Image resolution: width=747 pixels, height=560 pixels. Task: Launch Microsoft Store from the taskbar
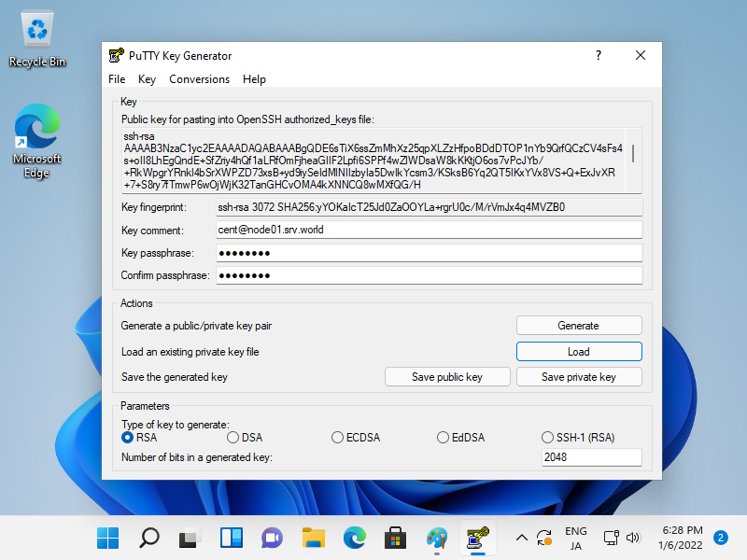tap(395, 538)
